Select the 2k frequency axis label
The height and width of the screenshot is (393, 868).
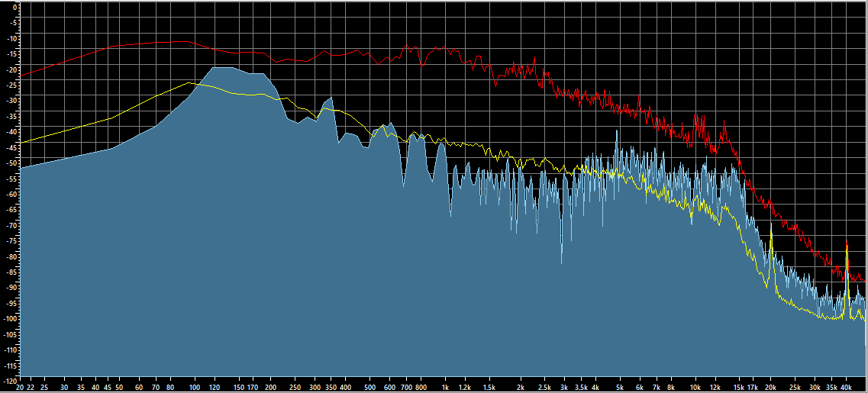(521, 388)
